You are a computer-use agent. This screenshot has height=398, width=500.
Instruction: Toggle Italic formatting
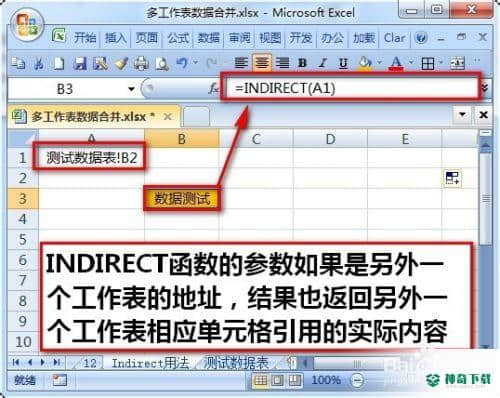click(322, 63)
